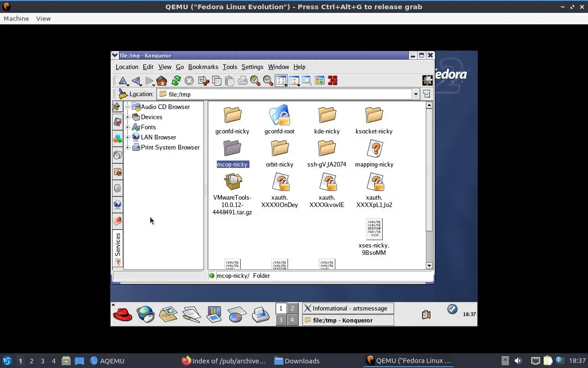The height and width of the screenshot is (368, 588).
Task: Open colored cubes sidebar tab
Action: tap(117, 138)
